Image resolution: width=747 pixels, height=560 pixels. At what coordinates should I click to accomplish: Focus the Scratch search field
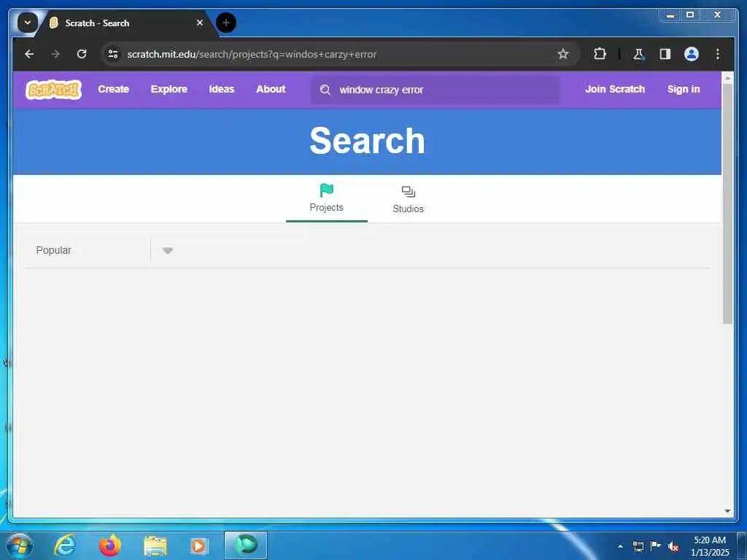tap(436, 90)
